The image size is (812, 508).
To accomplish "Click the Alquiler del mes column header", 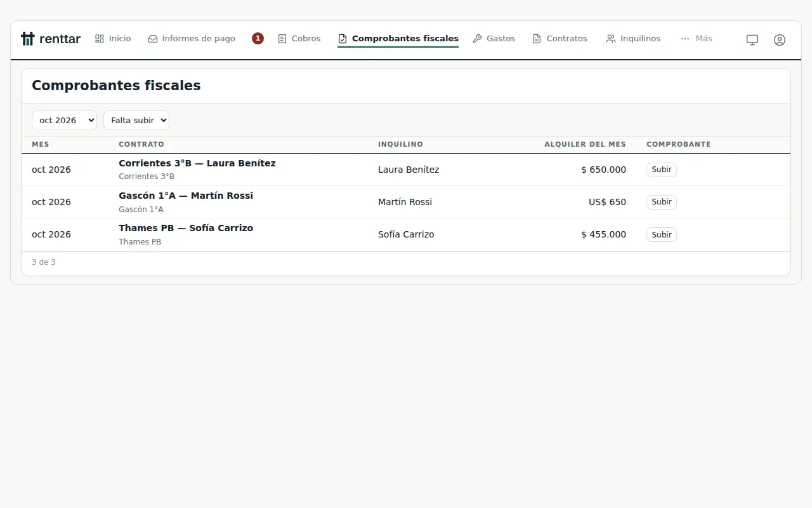I will 585,144.
